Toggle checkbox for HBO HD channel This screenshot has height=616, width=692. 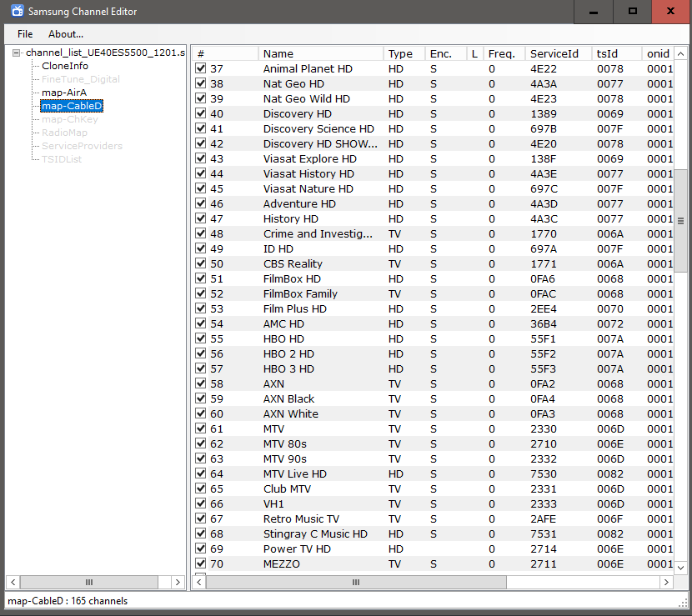click(x=201, y=339)
